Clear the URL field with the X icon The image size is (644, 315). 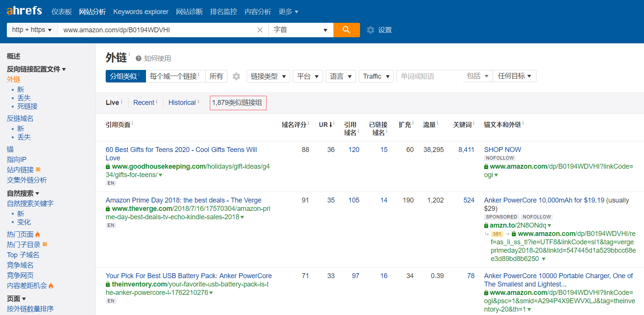260,30
